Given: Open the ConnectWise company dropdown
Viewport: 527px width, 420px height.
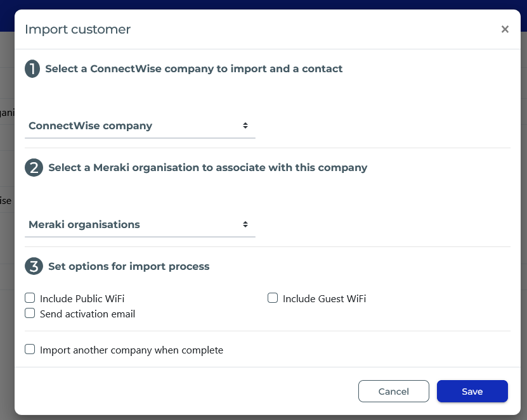Looking at the screenshot, I should 140,126.
